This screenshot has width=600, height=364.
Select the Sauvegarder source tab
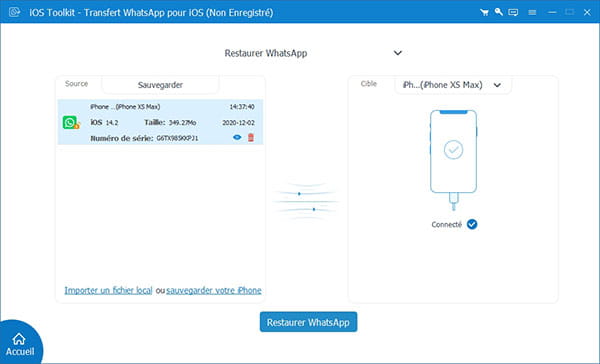[160, 85]
